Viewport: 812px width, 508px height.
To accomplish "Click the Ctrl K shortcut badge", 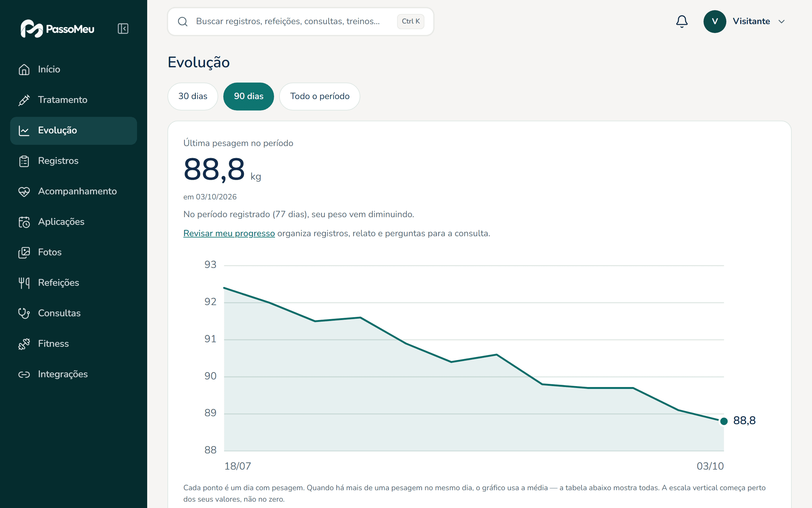I will 411,22.
